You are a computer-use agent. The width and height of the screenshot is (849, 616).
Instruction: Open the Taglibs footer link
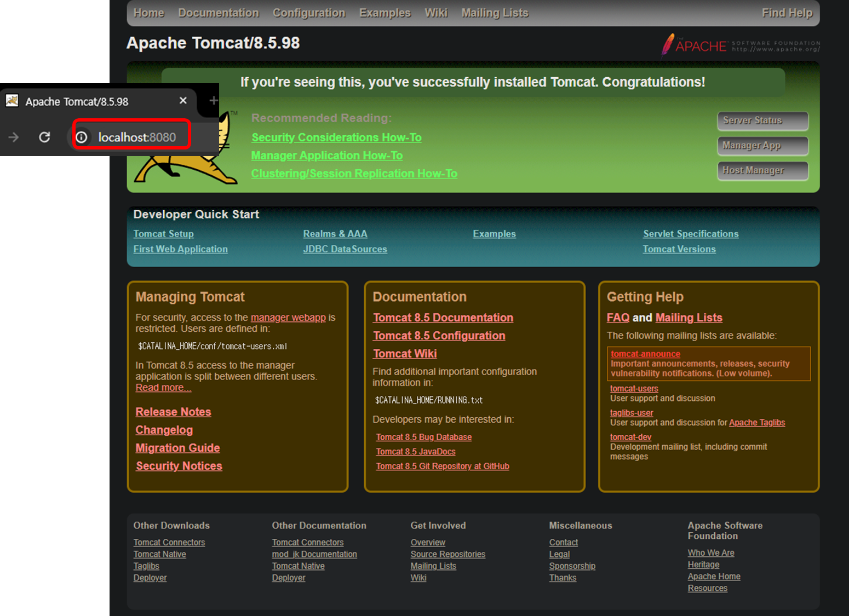click(x=146, y=566)
